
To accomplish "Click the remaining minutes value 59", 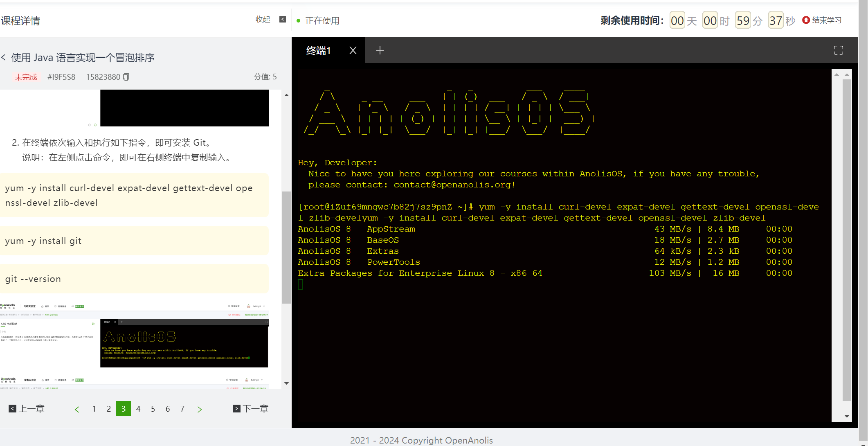I will 743,20.
